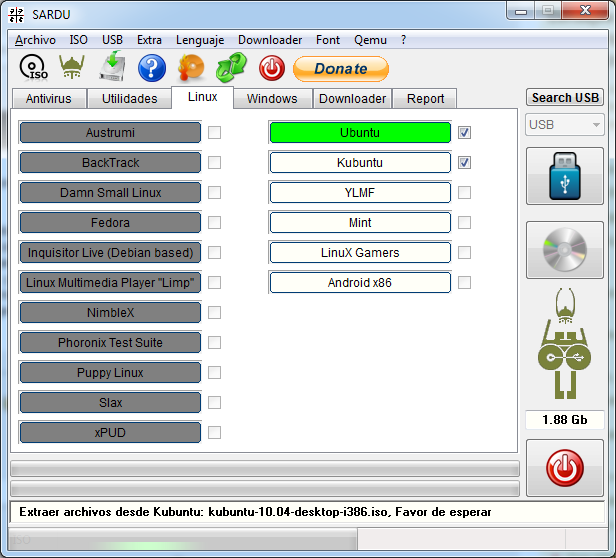Image resolution: width=616 pixels, height=558 pixels.
Task: Check the xPUD checkbox
Action: [214, 433]
